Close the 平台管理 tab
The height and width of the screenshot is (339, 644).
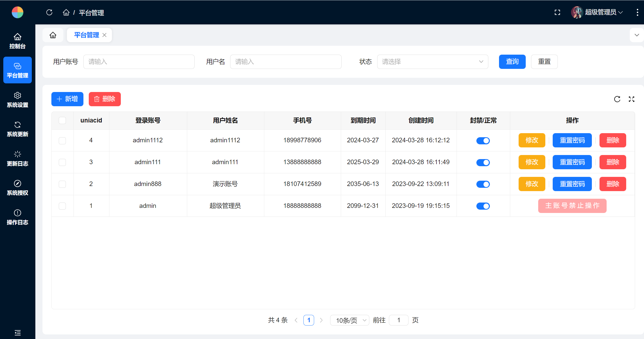pyautogui.click(x=105, y=35)
